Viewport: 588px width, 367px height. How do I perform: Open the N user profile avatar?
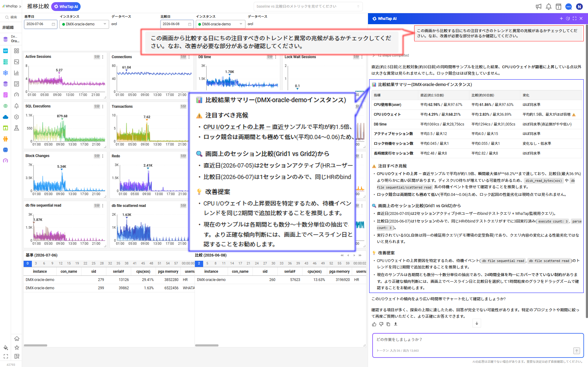click(579, 6)
